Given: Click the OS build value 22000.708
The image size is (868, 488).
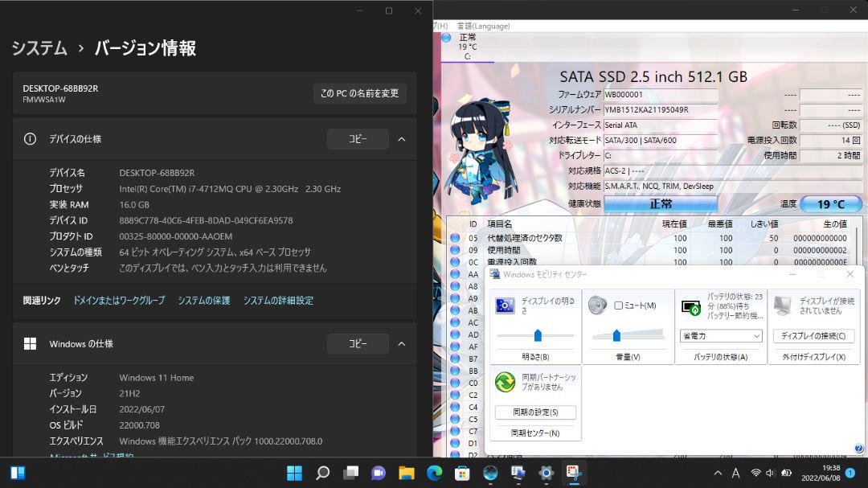Looking at the screenshot, I should [140, 425].
